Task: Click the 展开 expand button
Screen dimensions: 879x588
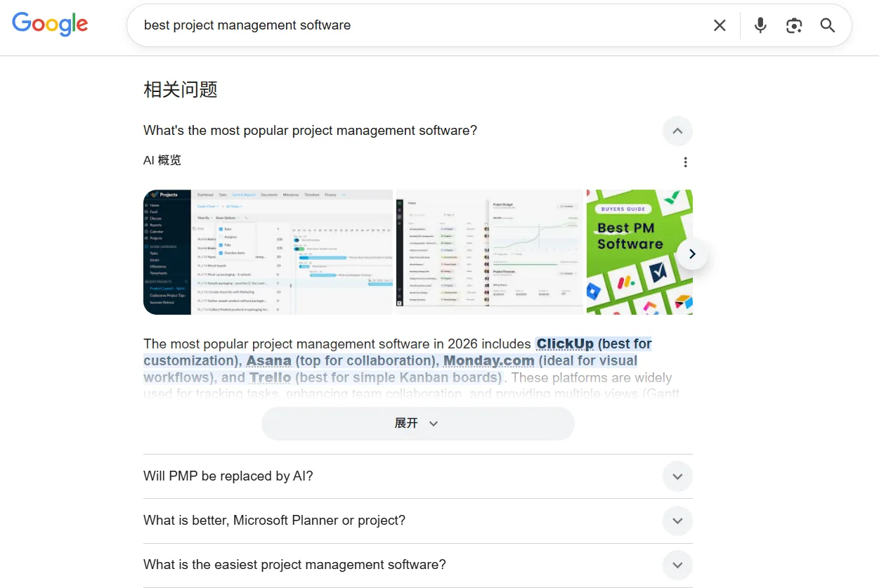Action: click(x=417, y=424)
